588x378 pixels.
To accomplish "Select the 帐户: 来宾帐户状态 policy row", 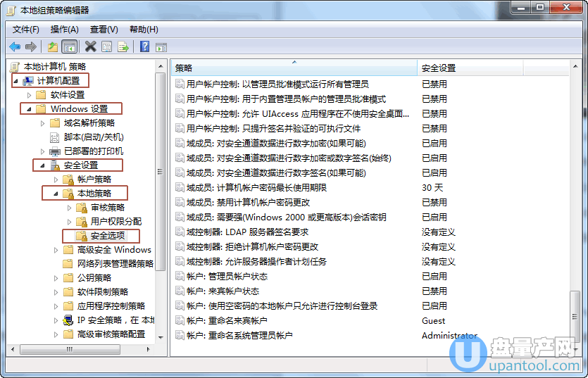I will pos(223,291).
